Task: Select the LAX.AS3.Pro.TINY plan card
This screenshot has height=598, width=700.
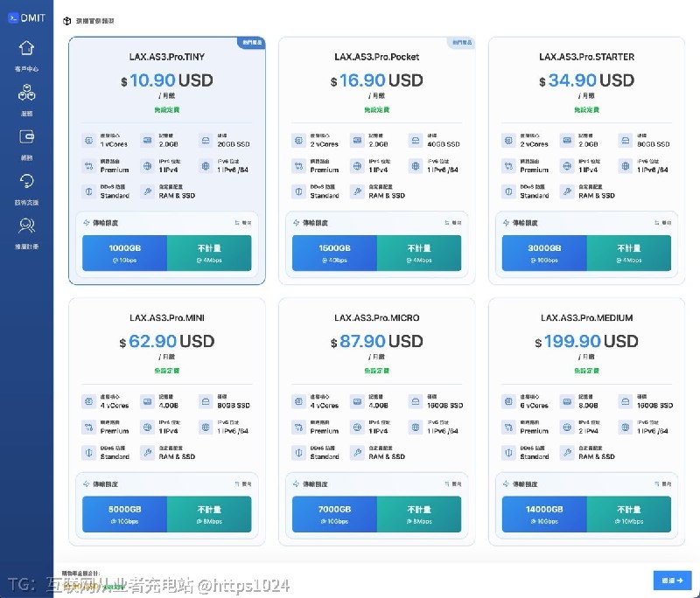Action: [167, 161]
